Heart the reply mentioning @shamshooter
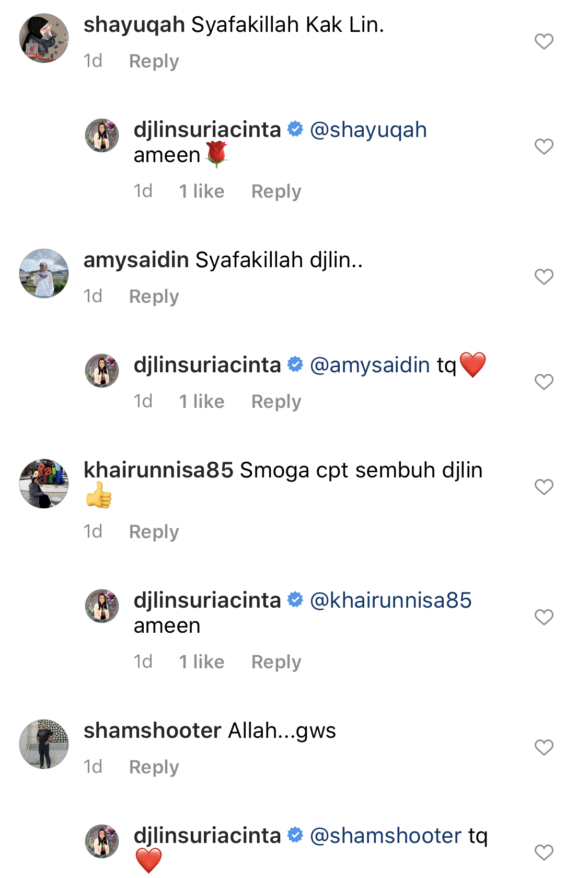This screenshot has height=878, width=588. click(x=544, y=852)
